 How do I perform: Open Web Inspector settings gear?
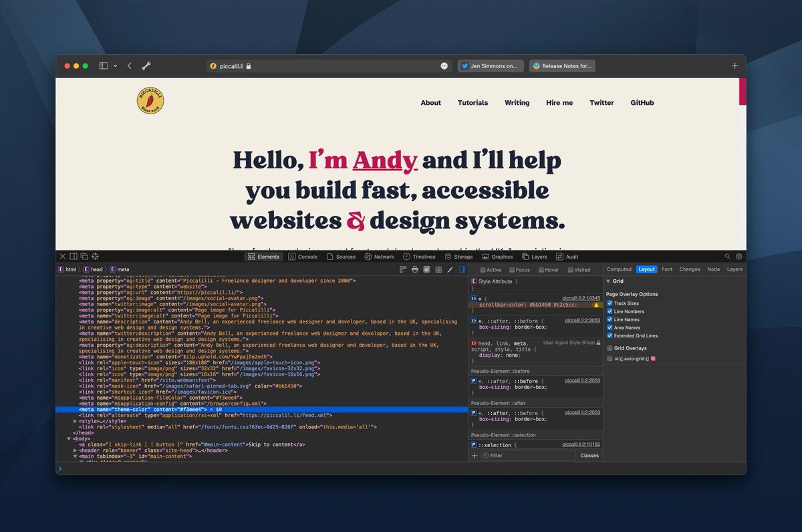pos(739,257)
